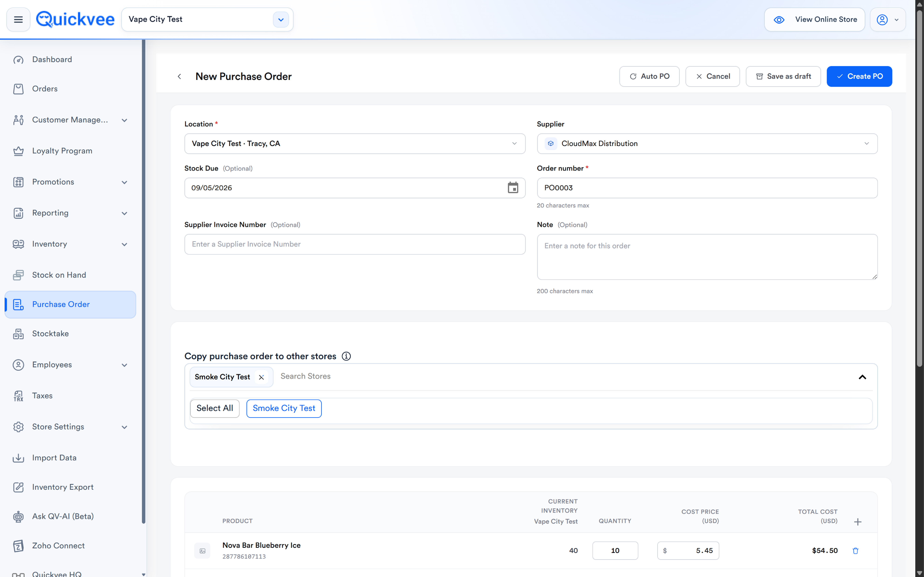Open the Vape City Test store switcher

[281, 19]
